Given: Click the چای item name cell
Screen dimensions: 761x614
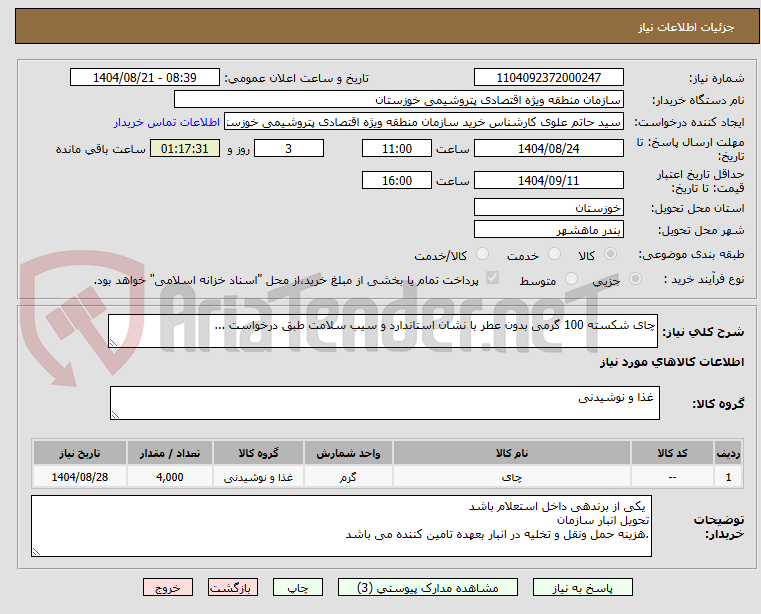Looking at the screenshot, I should (512, 477).
